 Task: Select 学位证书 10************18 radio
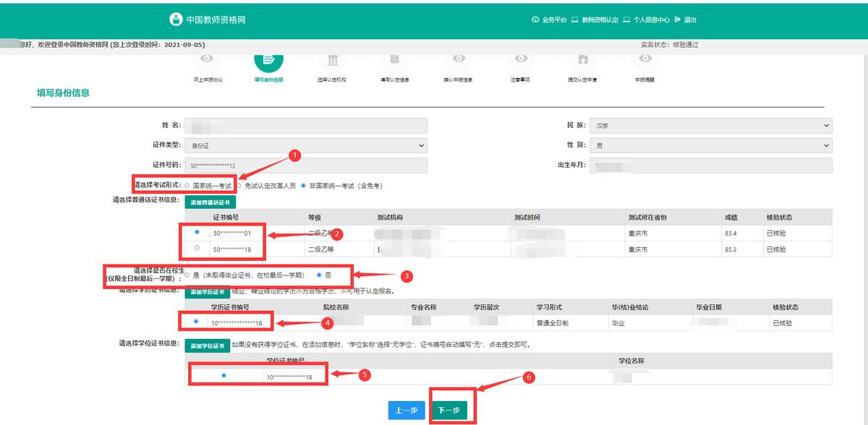224,376
